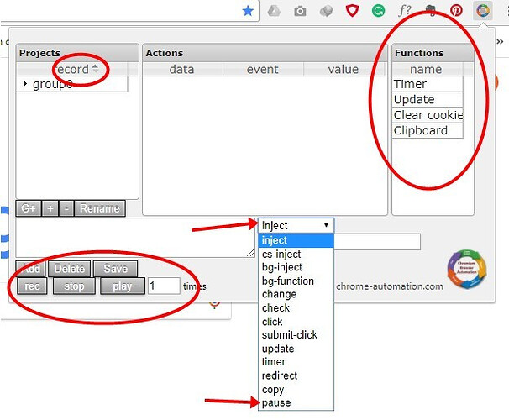Expand the group0 project tree item
The image size is (509, 420).
(x=25, y=84)
